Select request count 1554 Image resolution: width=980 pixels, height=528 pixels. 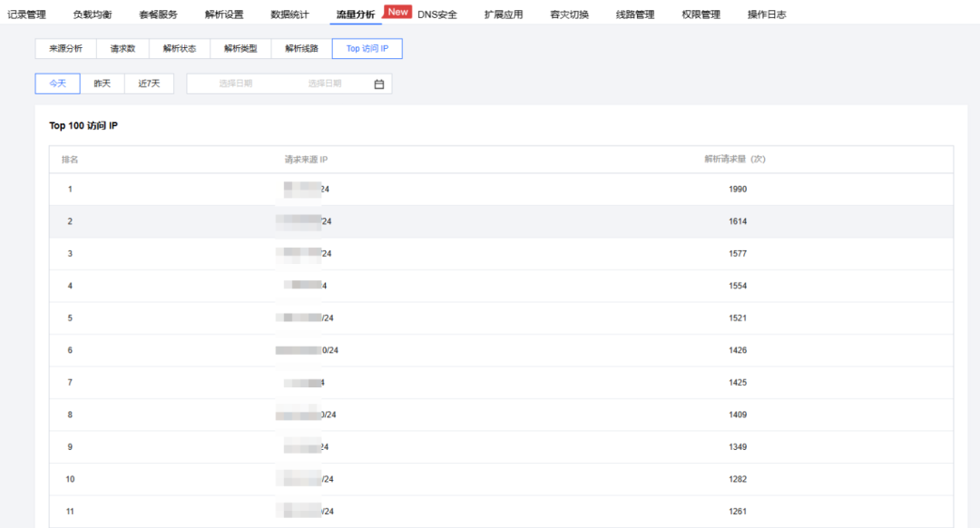click(x=738, y=286)
